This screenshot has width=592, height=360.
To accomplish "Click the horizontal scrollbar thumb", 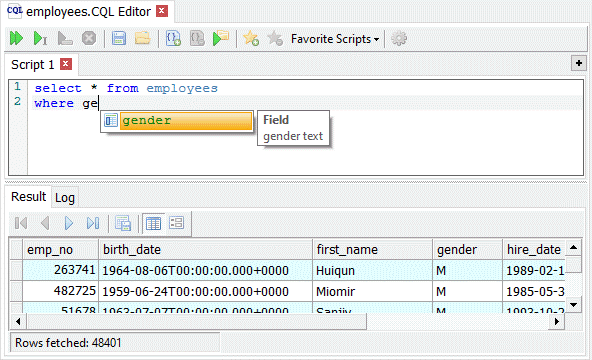I will 196,322.
